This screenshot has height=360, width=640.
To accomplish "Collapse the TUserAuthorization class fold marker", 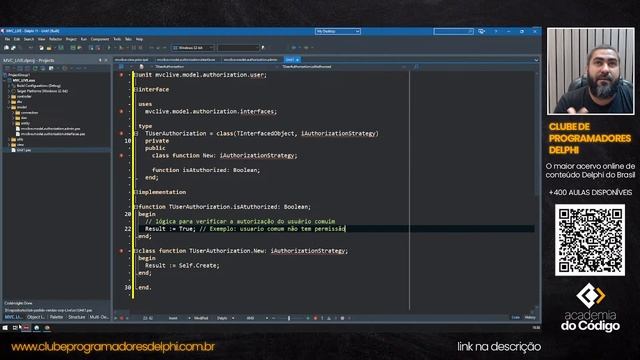I will click(x=136, y=133).
